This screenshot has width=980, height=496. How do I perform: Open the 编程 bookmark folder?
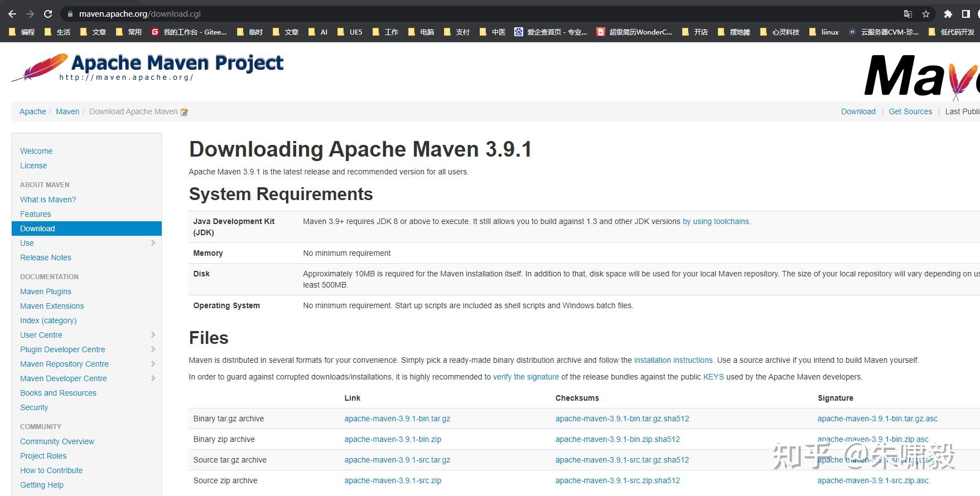[x=22, y=32]
